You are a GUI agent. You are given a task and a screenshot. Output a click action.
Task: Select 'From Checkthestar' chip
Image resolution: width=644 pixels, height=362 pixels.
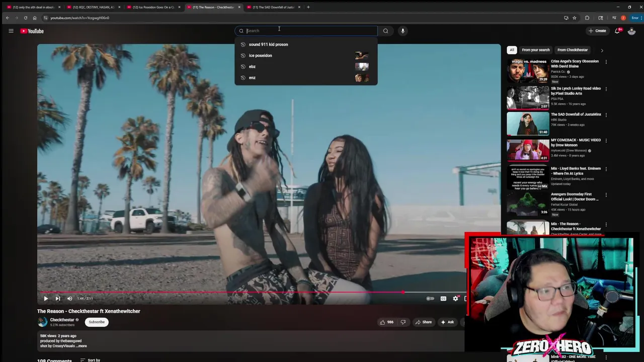[573, 50]
